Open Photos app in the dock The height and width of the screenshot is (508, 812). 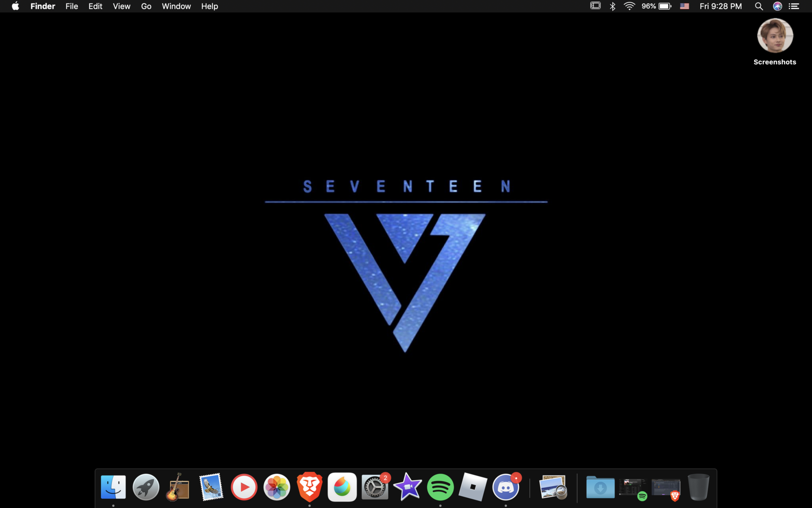coord(277,487)
